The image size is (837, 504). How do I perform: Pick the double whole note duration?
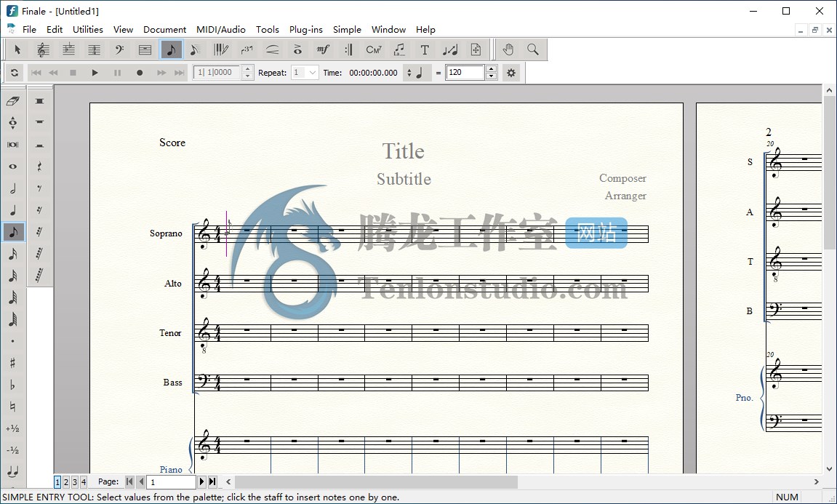(13, 145)
